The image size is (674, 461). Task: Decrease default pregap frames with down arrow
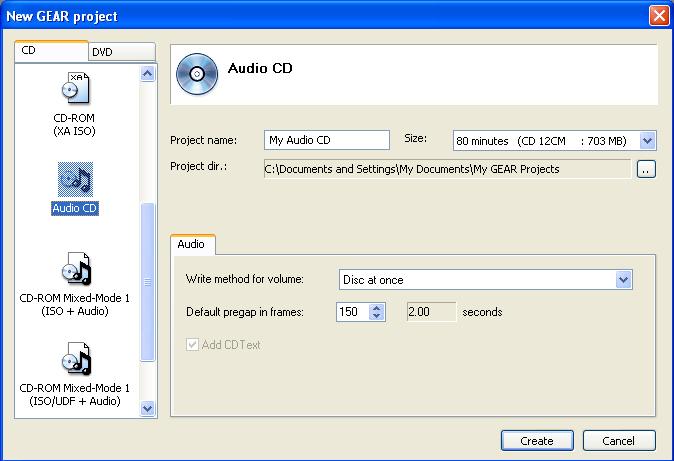point(377,317)
